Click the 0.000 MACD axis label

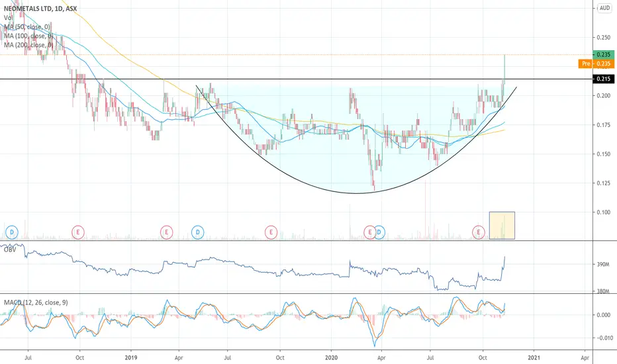pos(604,315)
